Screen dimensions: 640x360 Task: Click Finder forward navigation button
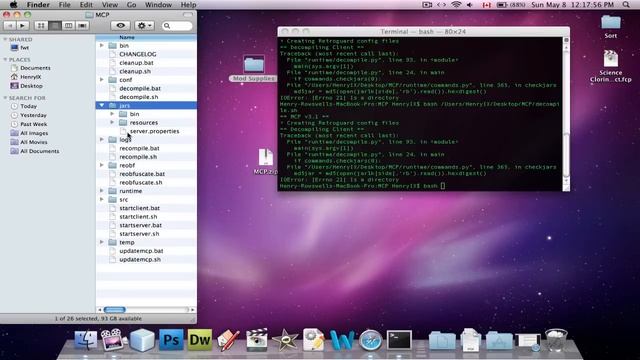[x=22, y=26]
